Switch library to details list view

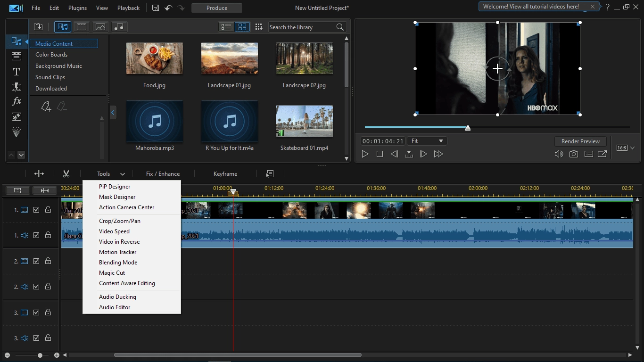[227, 27]
